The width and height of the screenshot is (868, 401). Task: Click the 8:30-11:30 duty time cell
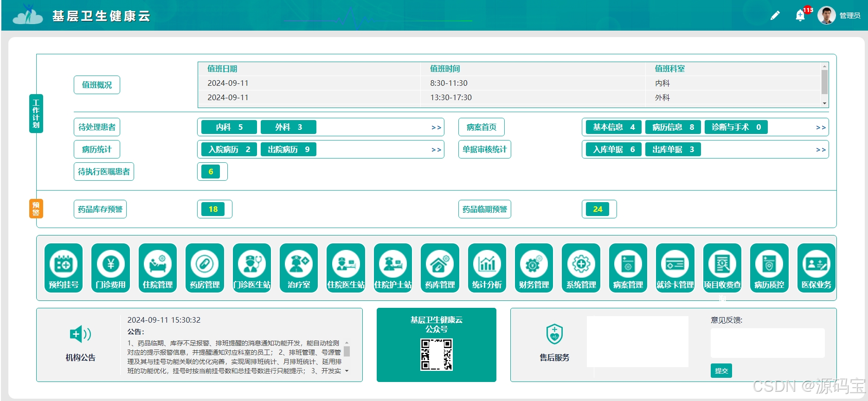[x=449, y=83]
